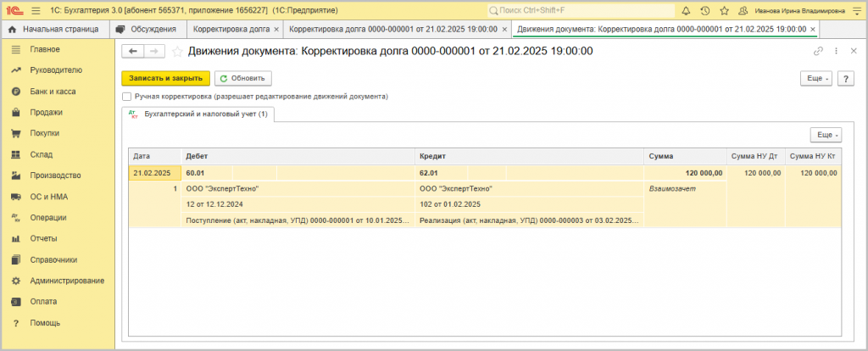The image size is (868, 351).
Task: Open the three-dot form options icon
Action: coord(836,51)
